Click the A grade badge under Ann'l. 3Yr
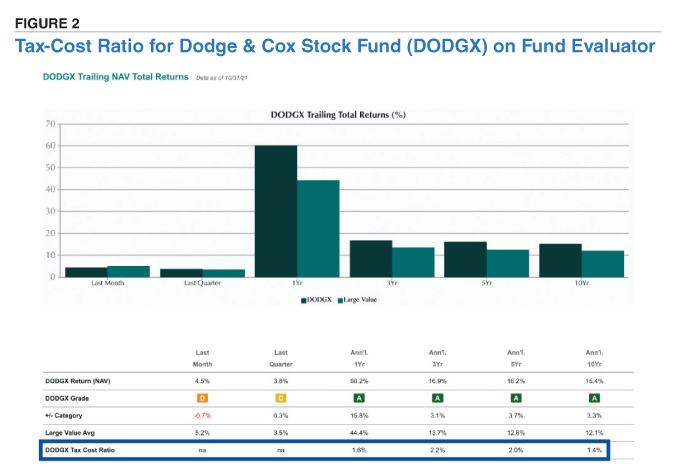 437,398
